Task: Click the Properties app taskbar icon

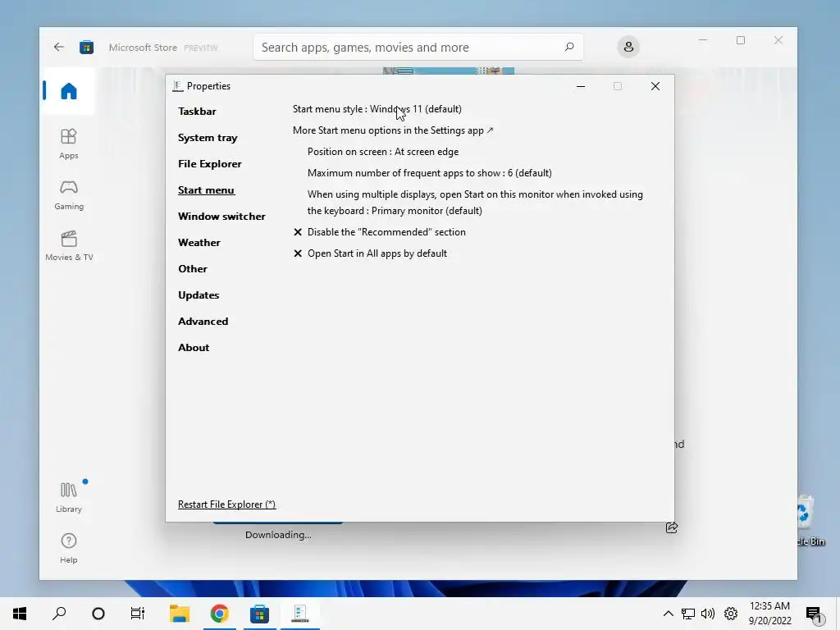Action: (299, 614)
